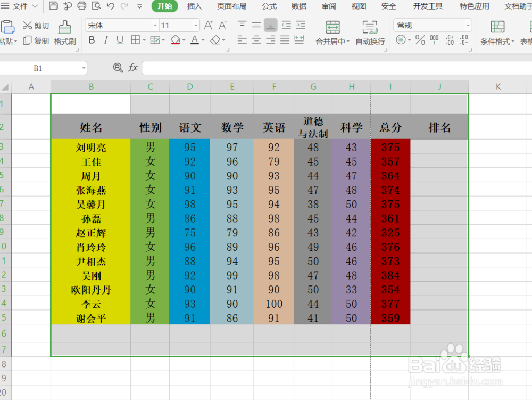
Task: Switch to the 插入 ribbon tab
Action: tap(194, 6)
